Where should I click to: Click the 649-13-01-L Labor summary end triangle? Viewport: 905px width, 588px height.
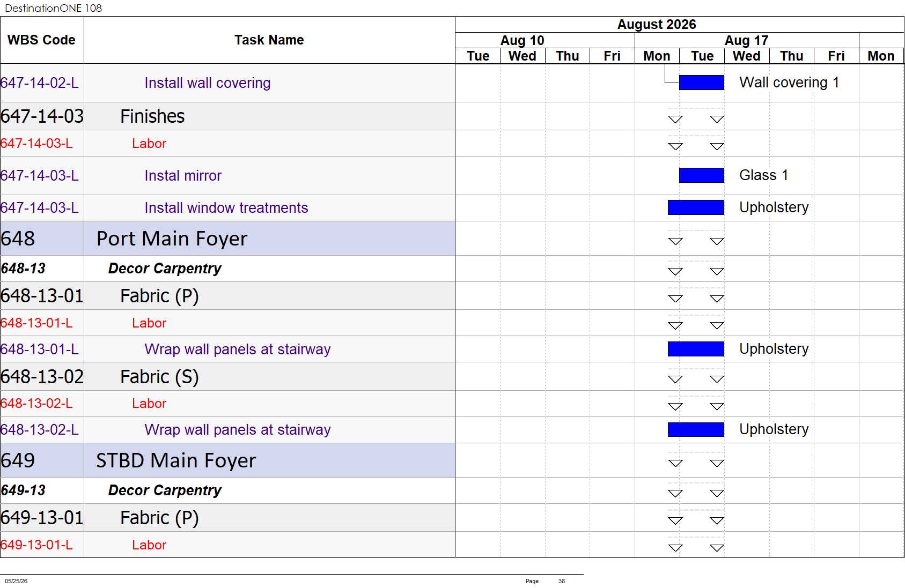pos(717,548)
